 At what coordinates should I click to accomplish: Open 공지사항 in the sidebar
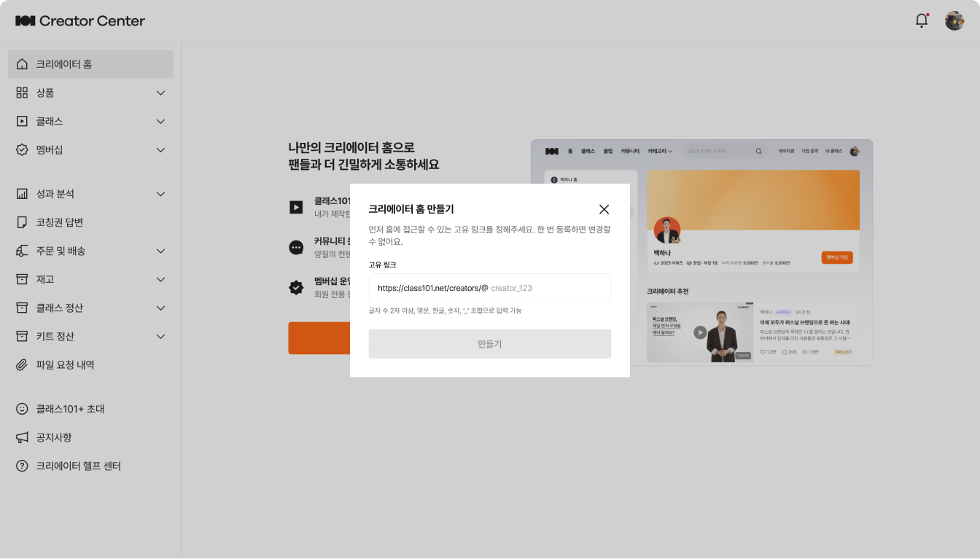[90, 437]
